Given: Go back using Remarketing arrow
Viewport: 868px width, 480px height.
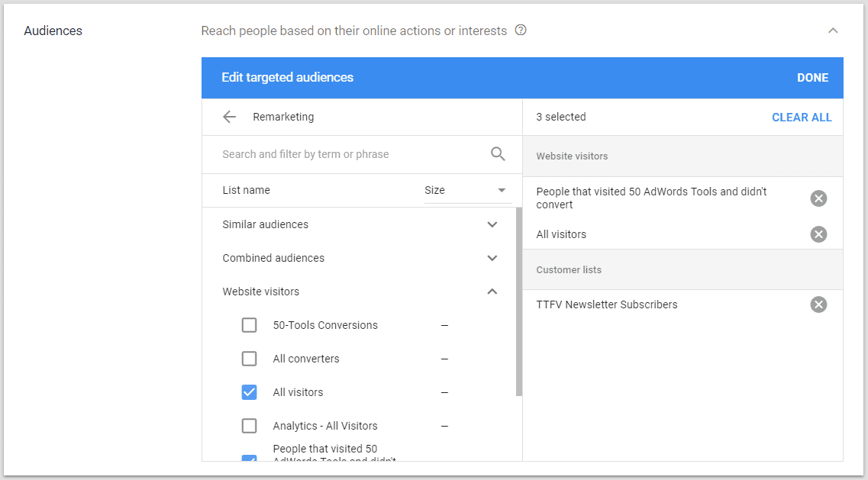Looking at the screenshot, I should click(x=229, y=117).
